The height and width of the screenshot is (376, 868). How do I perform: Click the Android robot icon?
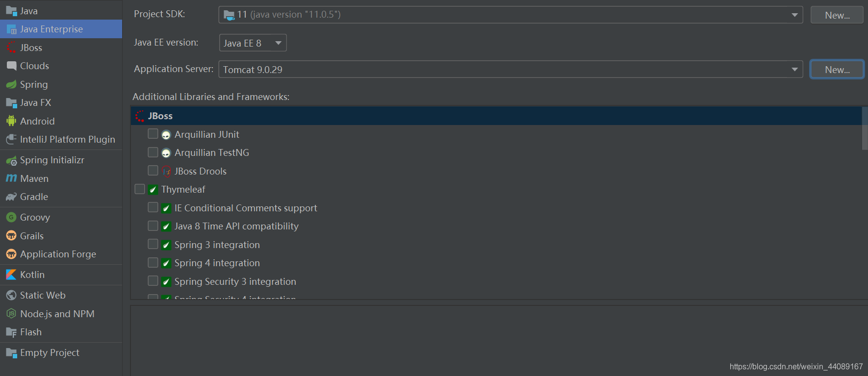click(11, 121)
